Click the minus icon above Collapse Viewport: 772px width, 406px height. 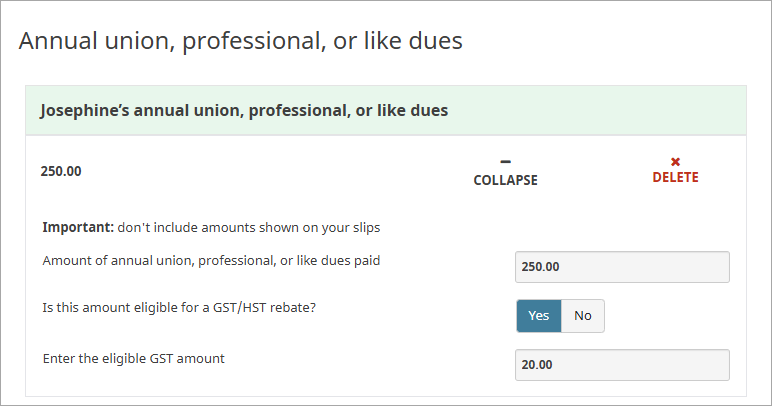coord(505,162)
